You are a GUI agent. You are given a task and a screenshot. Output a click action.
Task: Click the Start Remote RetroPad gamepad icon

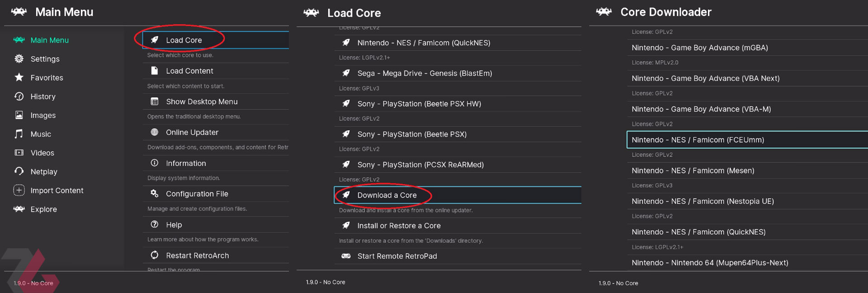[x=346, y=256]
